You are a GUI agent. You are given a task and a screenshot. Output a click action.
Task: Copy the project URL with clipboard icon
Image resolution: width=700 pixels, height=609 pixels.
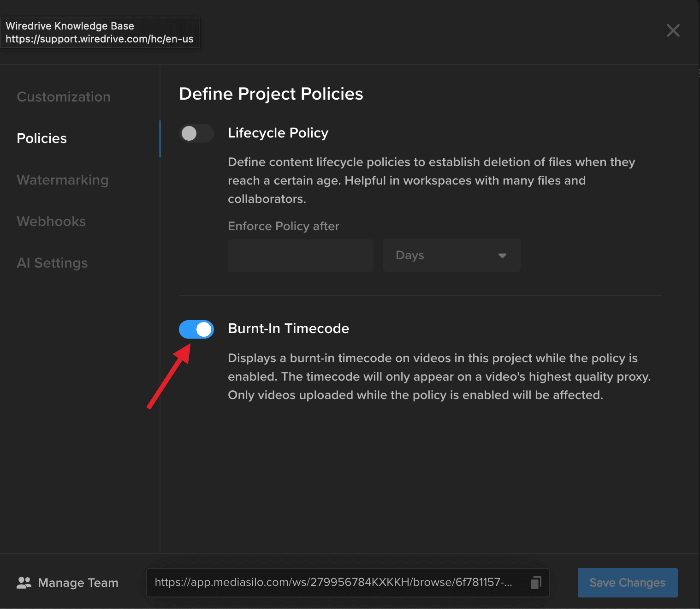point(536,583)
